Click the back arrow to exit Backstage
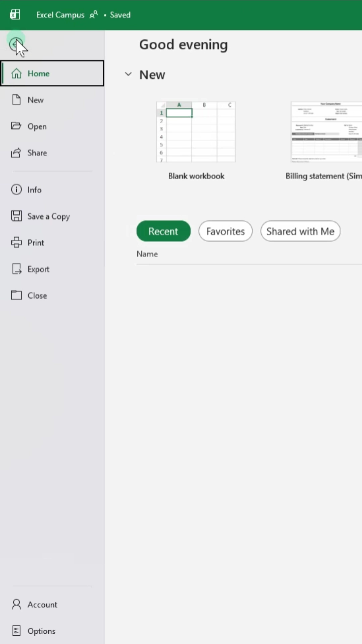362x644 pixels. 16,44
